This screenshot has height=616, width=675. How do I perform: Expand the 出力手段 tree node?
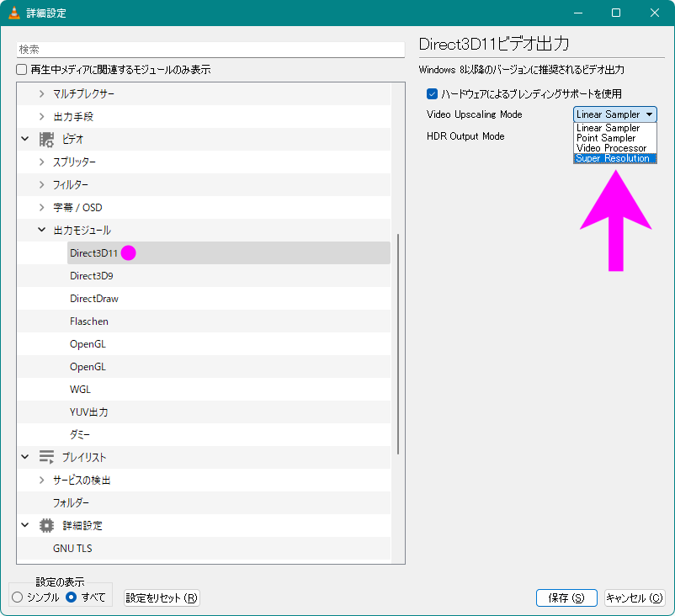click(42, 117)
